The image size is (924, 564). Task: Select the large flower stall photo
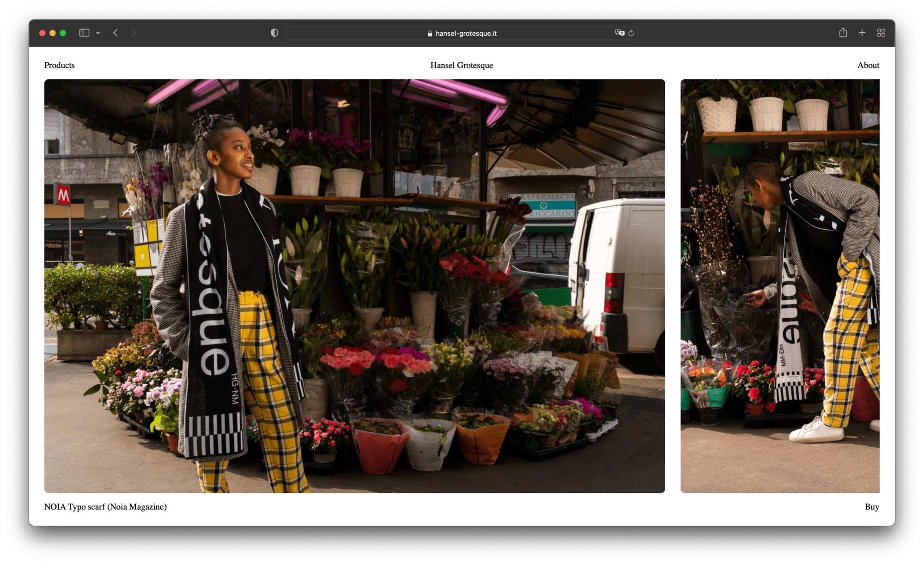[354, 286]
